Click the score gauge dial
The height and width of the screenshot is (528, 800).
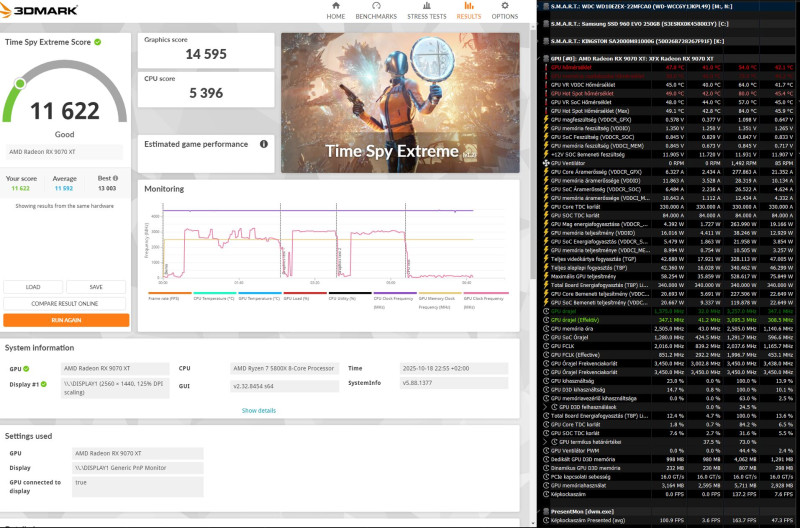[x=65, y=92]
